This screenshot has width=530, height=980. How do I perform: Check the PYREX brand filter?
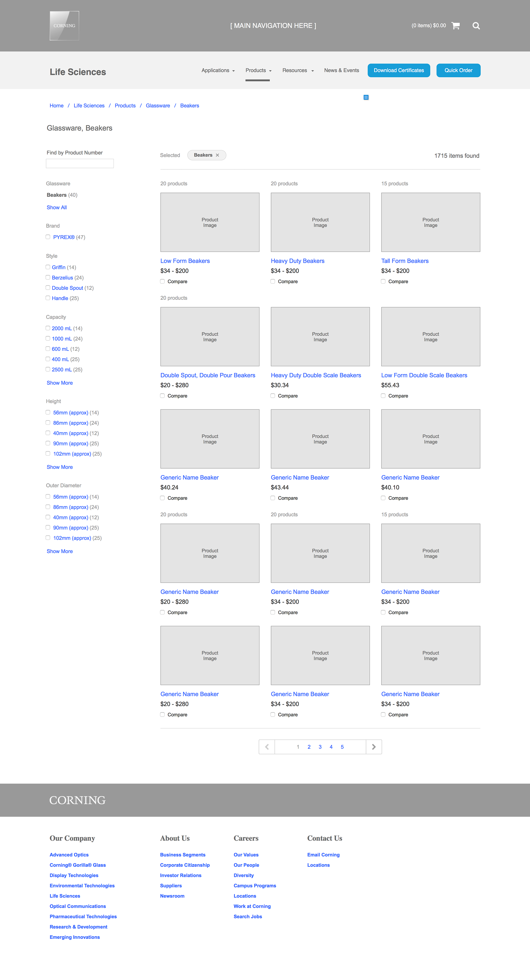[48, 237]
